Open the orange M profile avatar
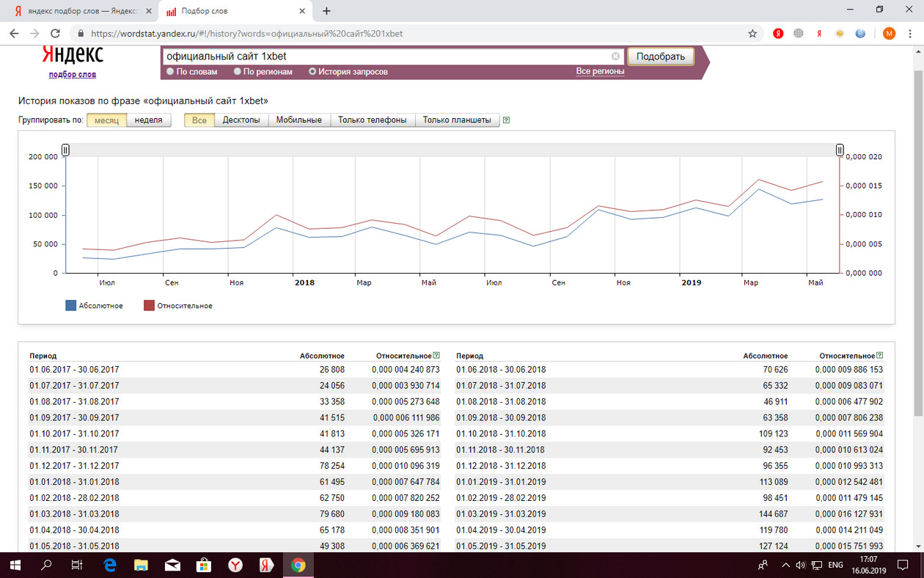 coord(889,33)
